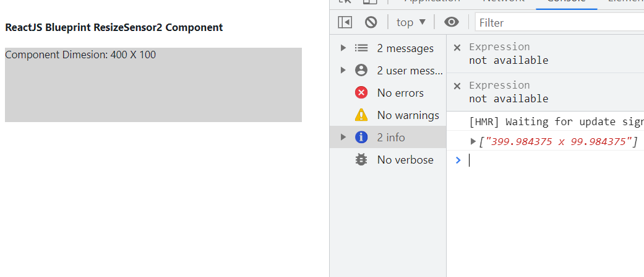Expand the 2 messages group

pyautogui.click(x=343, y=48)
